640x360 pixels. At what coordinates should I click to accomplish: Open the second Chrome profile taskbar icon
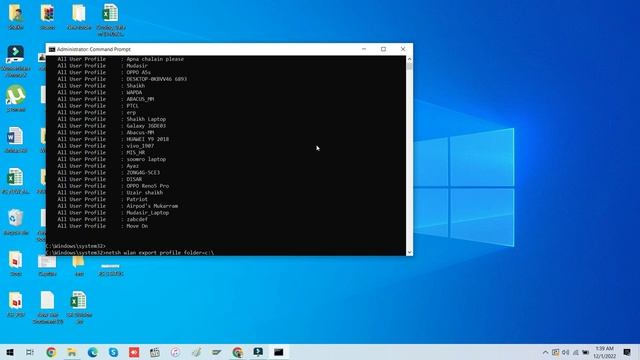pos(238,352)
